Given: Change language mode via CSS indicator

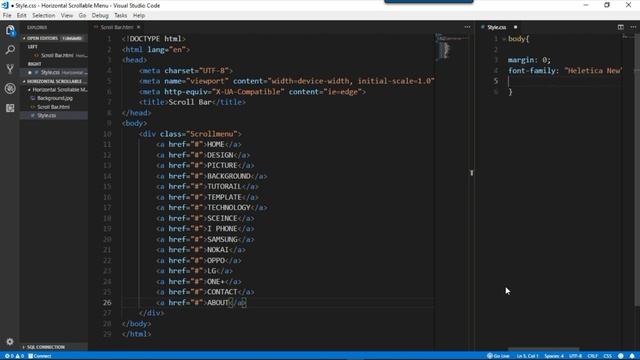Looking at the screenshot, I should click(x=607, y=356).
